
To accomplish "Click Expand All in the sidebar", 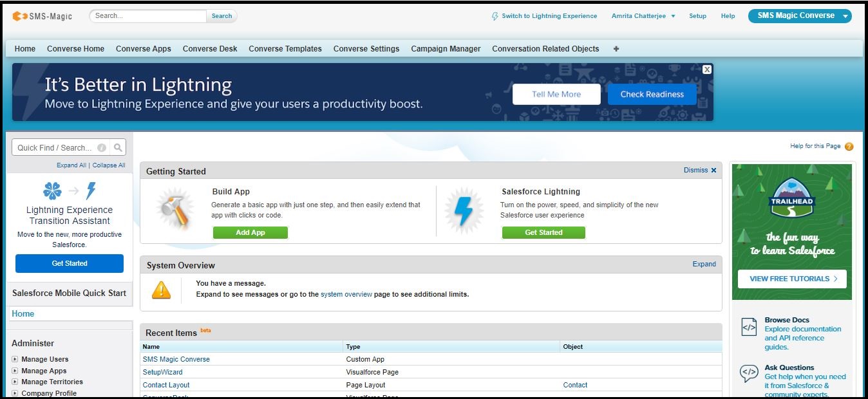I will click(71, 165).
